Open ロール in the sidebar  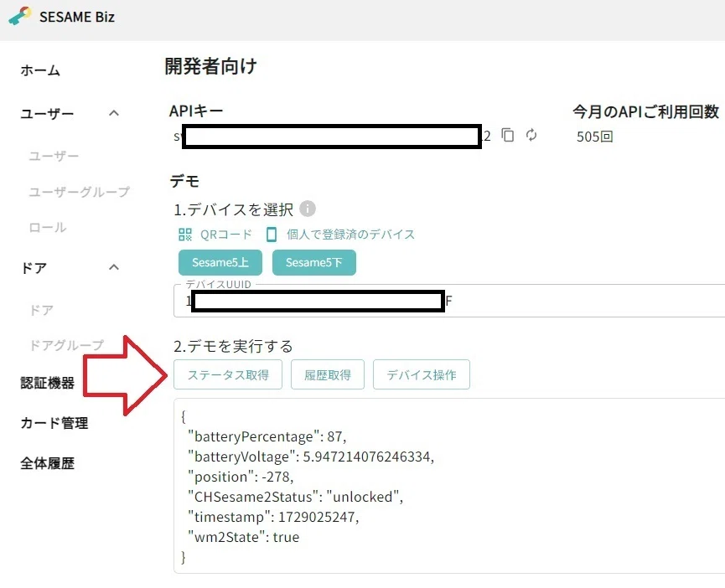click(x=48, y=227)
